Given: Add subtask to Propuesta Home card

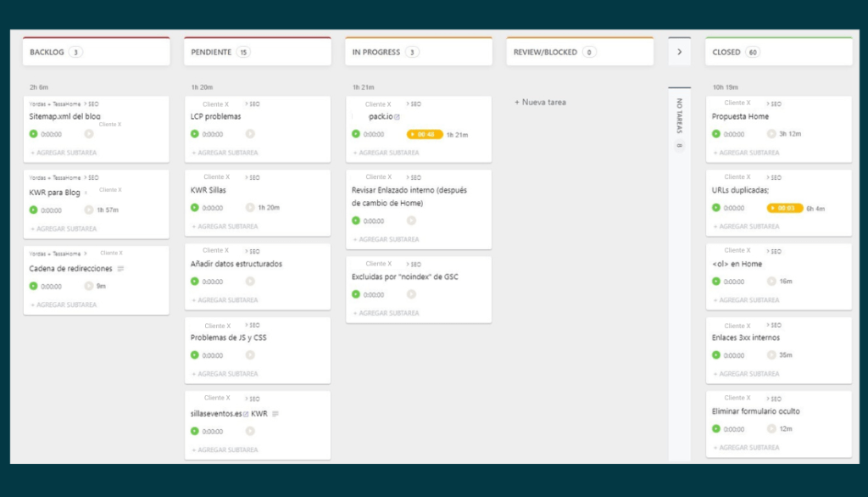Looking at the screenshot, I should [x=746, y=153].
